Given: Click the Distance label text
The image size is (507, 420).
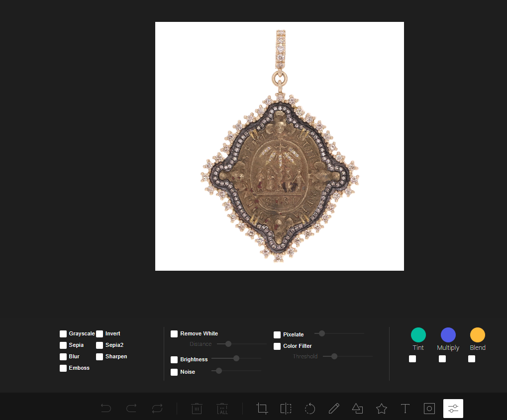Looking at the screenshot, I should [201, 344].
